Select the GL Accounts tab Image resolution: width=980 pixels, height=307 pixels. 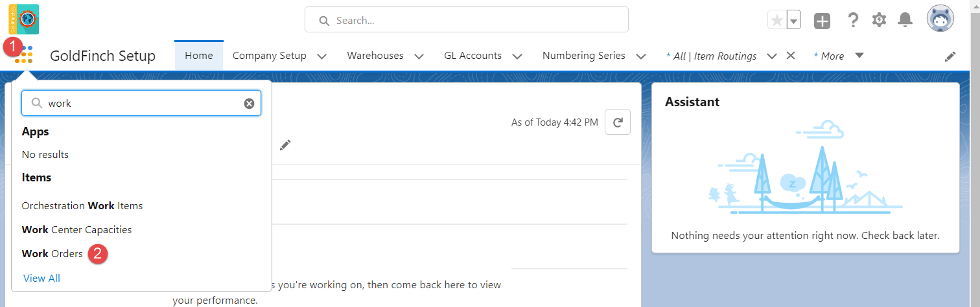point(473,56)
